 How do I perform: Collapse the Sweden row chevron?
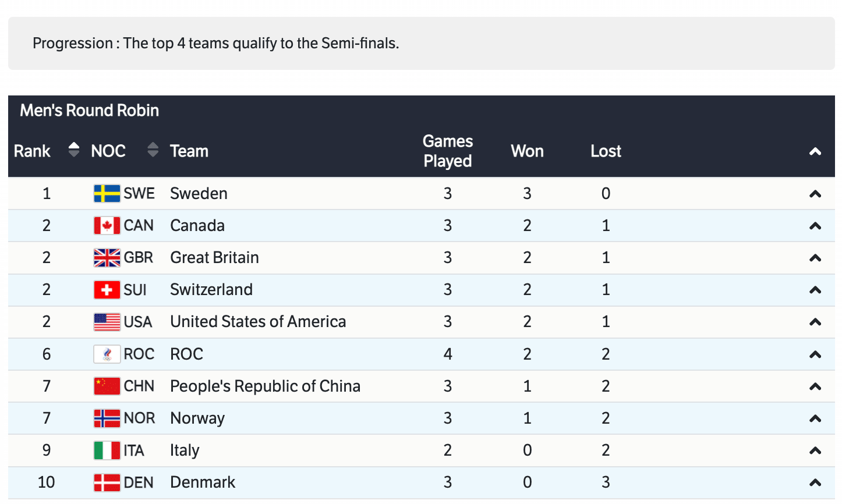point(815,194)
